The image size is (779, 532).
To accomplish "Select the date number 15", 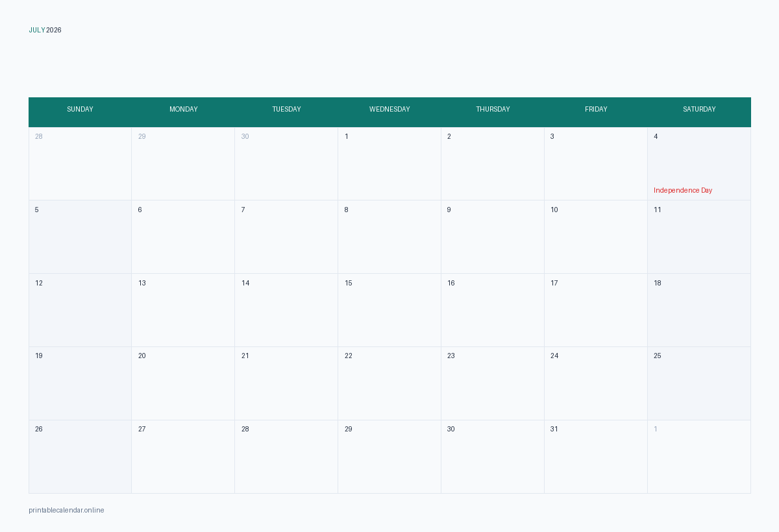I will [x=349, y=283].
